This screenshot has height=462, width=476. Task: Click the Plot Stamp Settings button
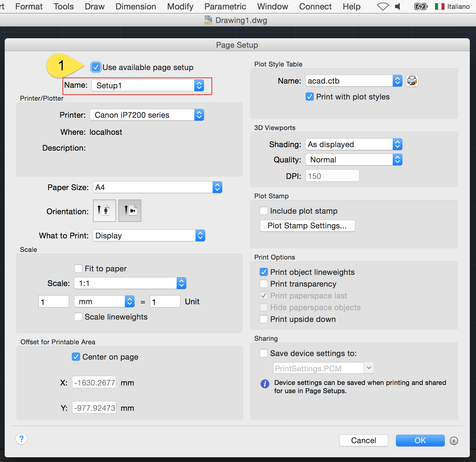click(x=307, y=226)
